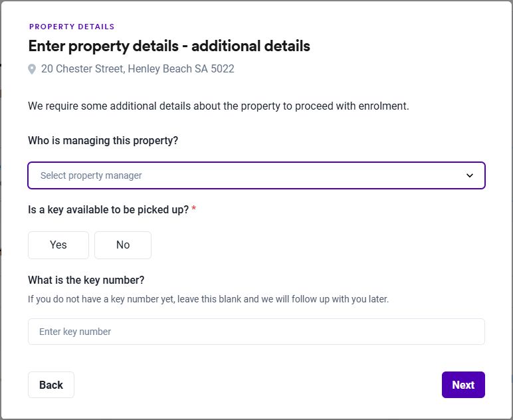513x420 pixels.
Task: Click the chevron arrow in the manager dropdown
Action: pos(470,175)
